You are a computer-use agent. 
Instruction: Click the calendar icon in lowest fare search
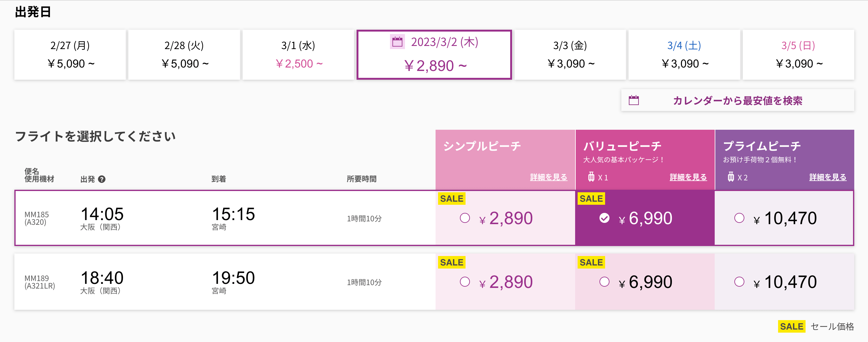click(x=634, y=100)
